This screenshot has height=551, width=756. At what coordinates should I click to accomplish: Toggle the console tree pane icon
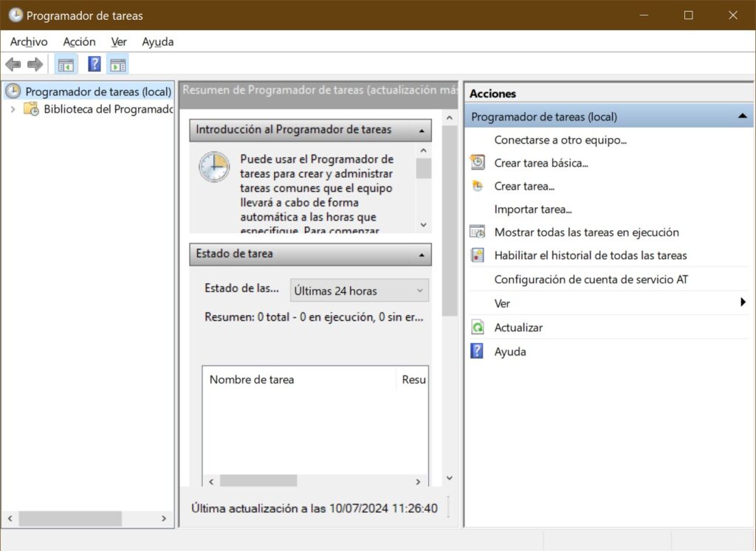65,64
